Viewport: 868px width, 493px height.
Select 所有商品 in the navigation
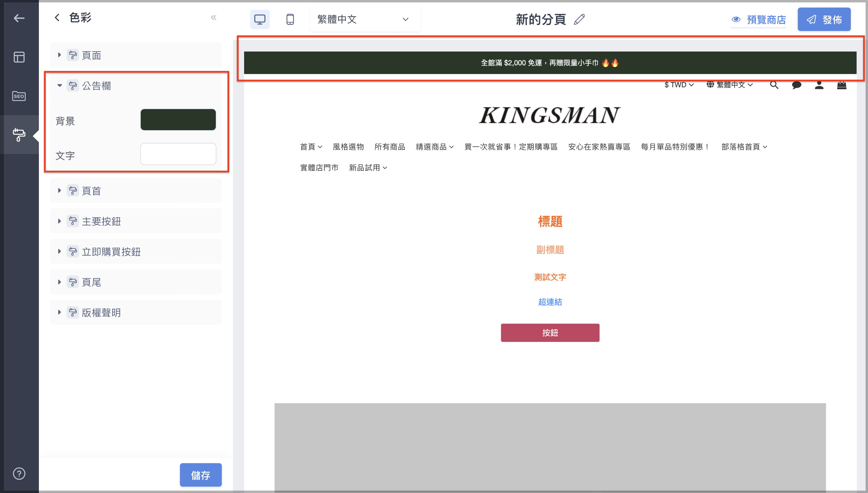coord(390,147)
